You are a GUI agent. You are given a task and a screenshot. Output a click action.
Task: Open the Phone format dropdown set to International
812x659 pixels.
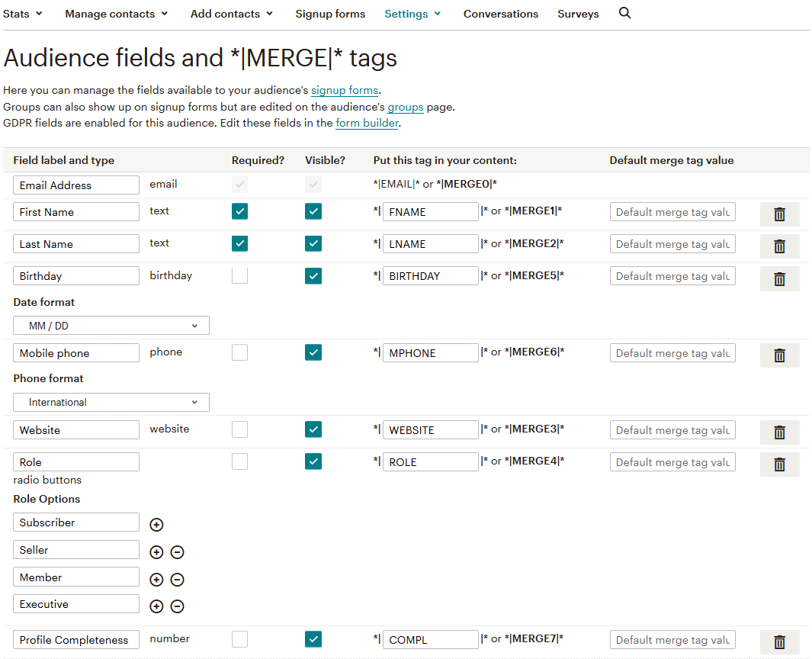(x=111, y=402)
